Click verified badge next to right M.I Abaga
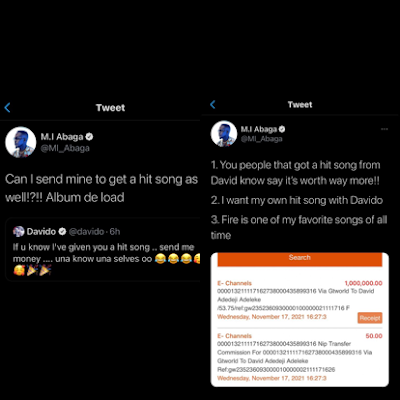Viewport: 400px width, 400px height. click(282, 129)
